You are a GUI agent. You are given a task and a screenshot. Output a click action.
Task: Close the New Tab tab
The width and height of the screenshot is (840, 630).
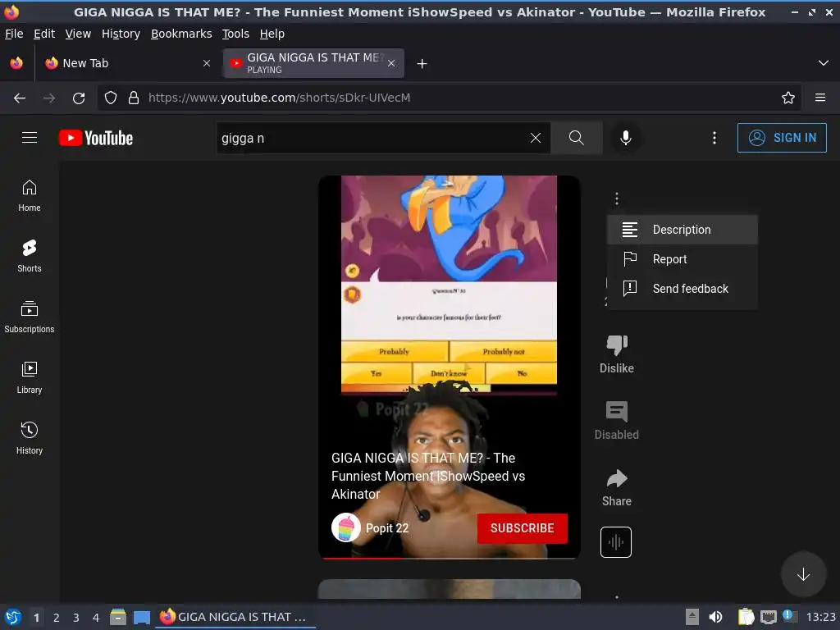click(207, 63)
